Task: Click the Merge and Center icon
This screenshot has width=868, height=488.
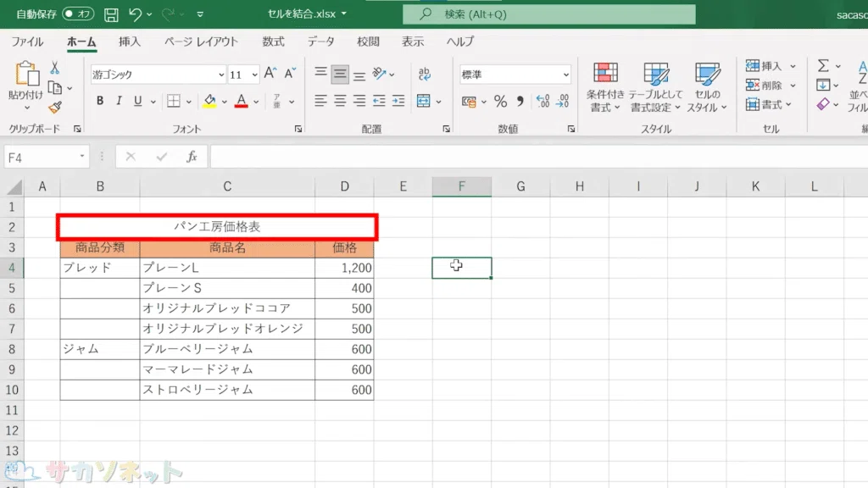Action: point(424,101)
